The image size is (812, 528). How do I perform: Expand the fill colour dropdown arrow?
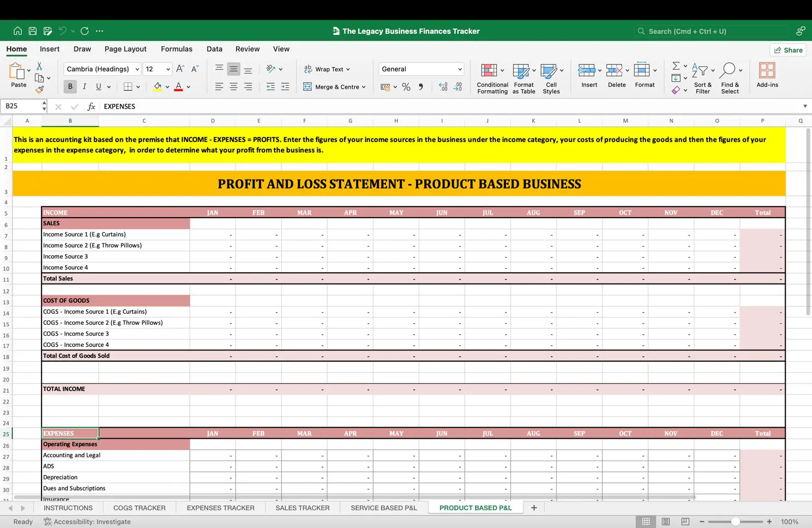coord(167,87)
